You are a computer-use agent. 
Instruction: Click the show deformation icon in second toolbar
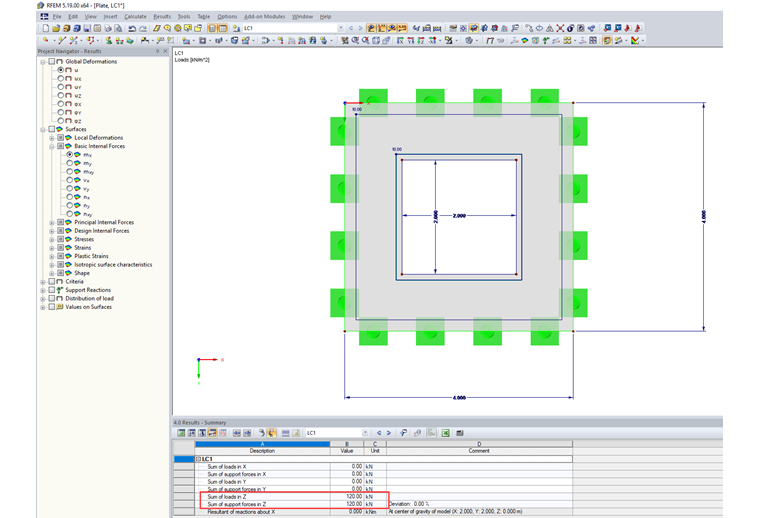(x=490, y=40)
